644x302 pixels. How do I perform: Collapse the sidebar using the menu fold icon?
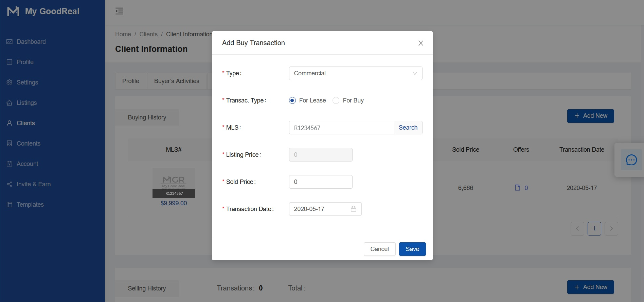119,11
